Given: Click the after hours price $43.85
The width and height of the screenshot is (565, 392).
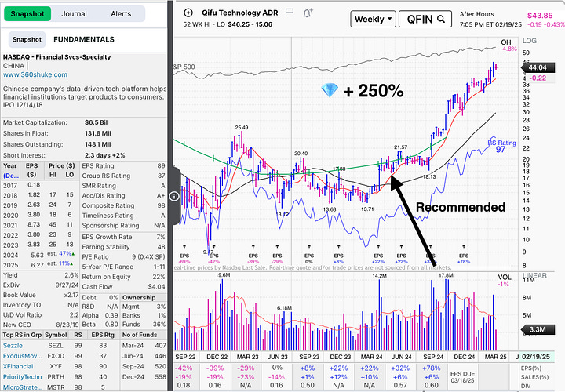Looking at the screenshot, I should 540,16.
